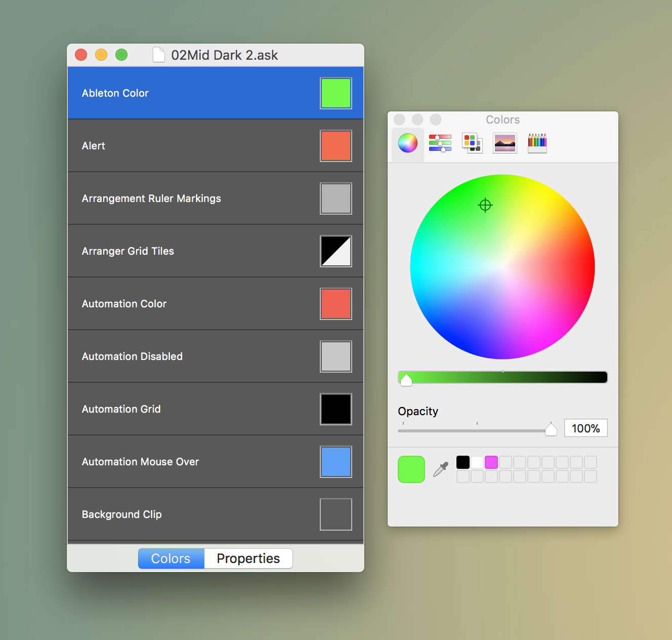This screenshot has width=672, height=640.
Task: Open the Alert color swatch
Action: [336, 146]
